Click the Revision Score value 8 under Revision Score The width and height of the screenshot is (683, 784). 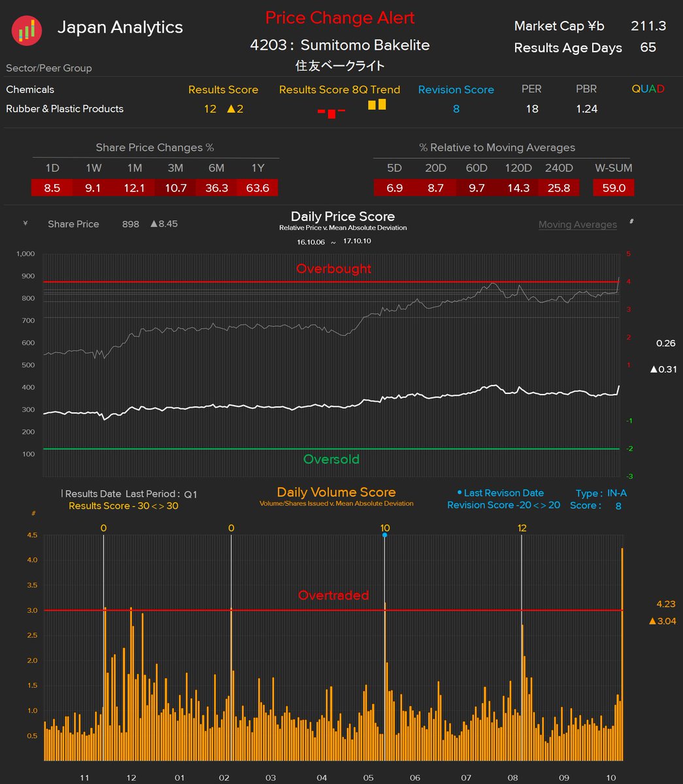(x=456, y=108)
